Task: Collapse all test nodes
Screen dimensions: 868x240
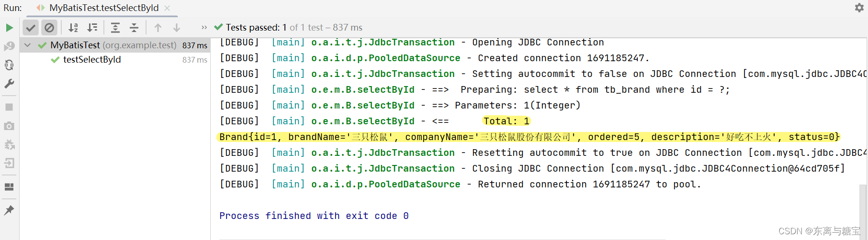Action: pyautogui.click(x=134, y=28)
